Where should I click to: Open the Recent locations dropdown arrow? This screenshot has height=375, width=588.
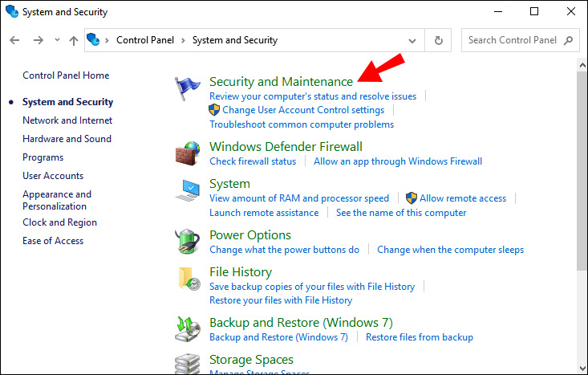point(57,40)
